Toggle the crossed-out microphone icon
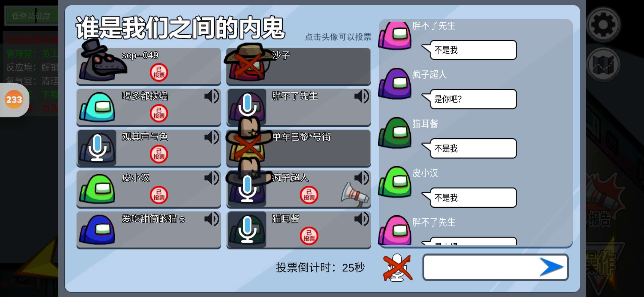644x297 pixels. pos(397,267)
